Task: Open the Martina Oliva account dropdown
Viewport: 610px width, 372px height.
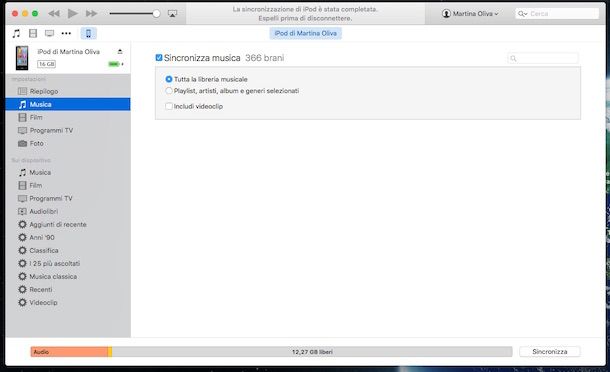Action: click(x=470, y=14)
